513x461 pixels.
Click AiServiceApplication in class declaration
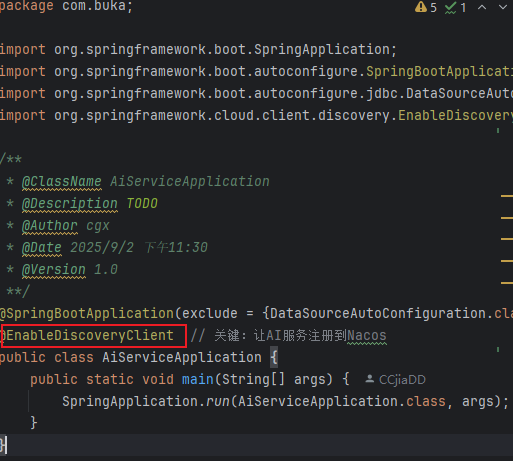[182, 358]
